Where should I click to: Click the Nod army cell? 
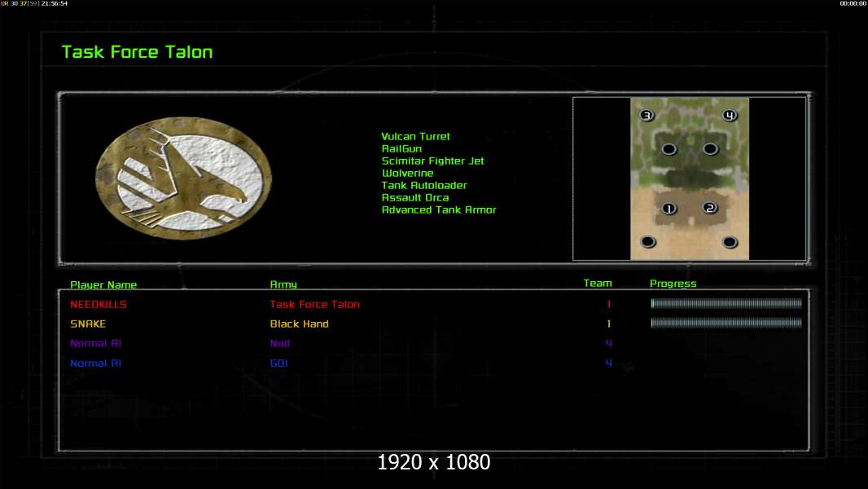coord(280,343)
